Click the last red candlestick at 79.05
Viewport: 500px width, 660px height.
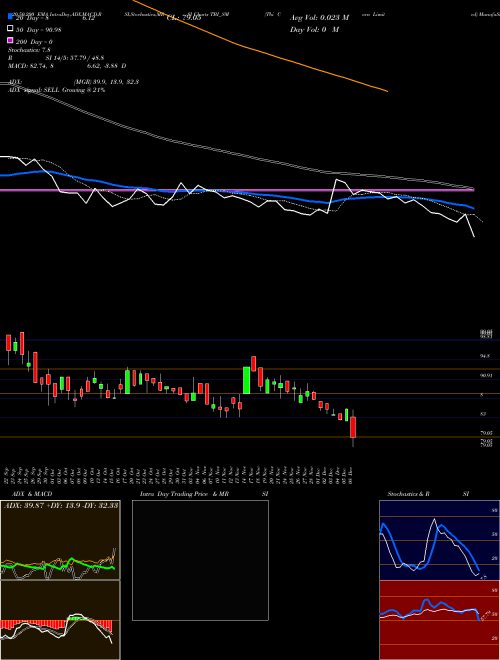coord(353,427)
